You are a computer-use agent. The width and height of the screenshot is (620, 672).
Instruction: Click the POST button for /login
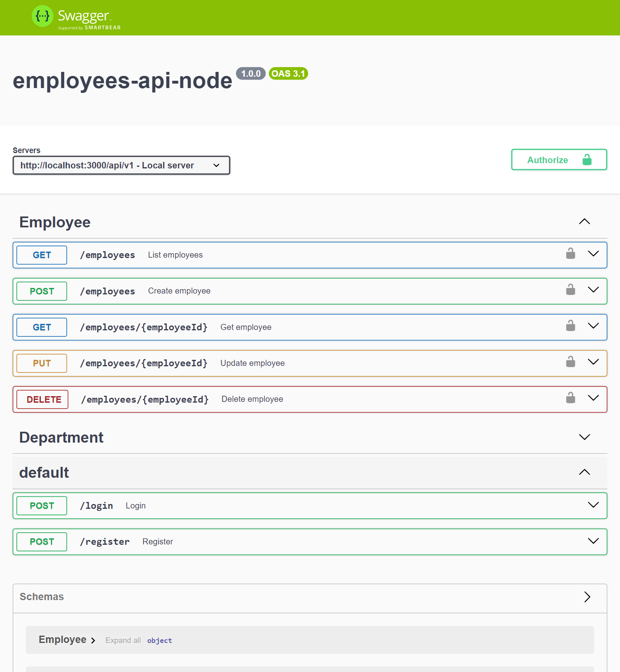click(42, 506)
